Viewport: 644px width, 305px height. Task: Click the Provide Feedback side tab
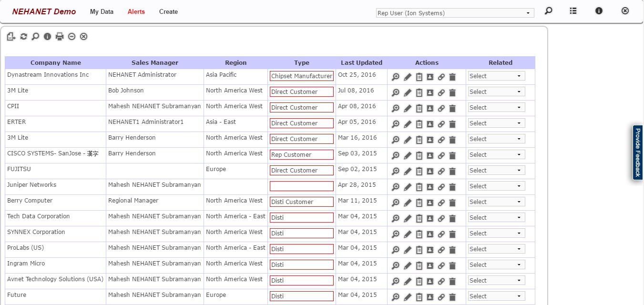[637, 152]
